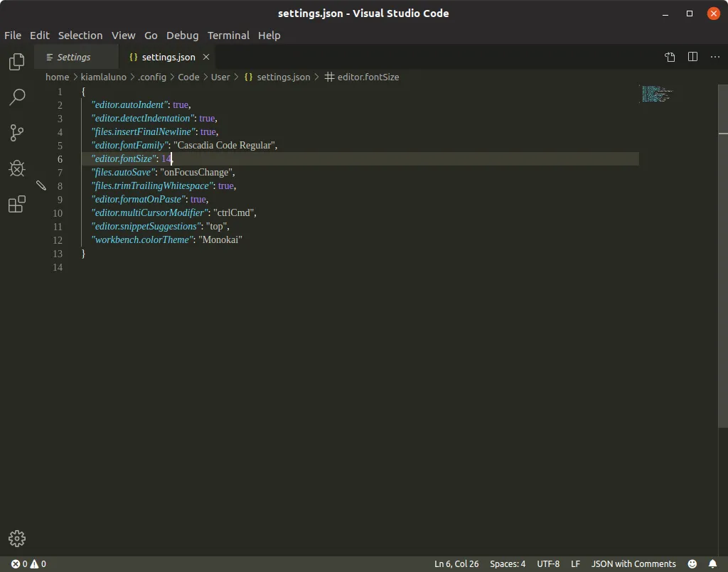Click the "files.trimTrailingWhitespace" key

(152, 185)
